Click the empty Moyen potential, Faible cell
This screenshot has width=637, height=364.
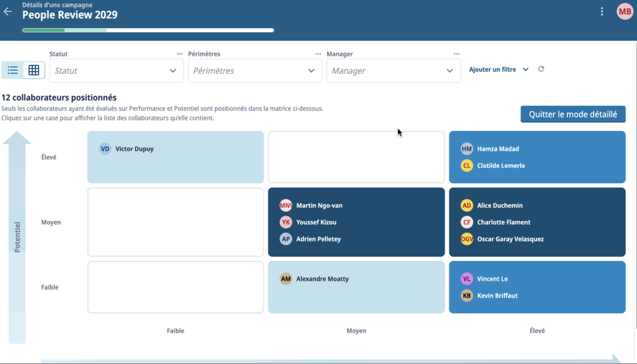175,222
